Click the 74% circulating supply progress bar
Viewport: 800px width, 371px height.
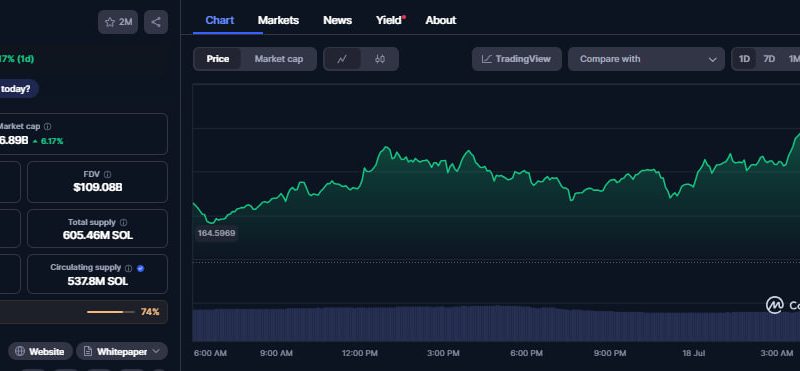pos(111,312)
